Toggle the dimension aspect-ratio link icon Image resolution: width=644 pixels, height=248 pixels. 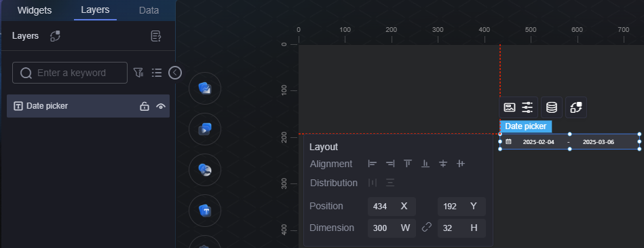[427, 227]
